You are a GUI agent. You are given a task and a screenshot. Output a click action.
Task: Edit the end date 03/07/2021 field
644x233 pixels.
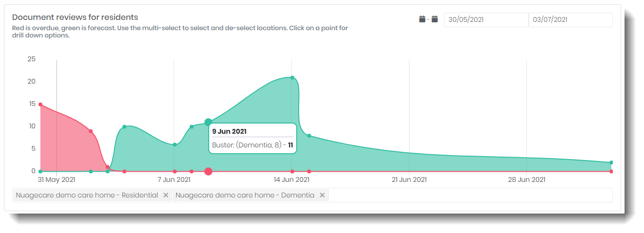tap(571, 20)
